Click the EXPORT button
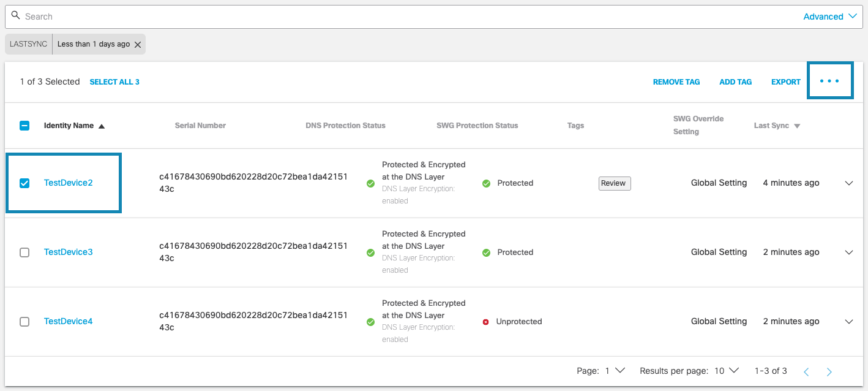868x391 pixels. click(785, 81)
